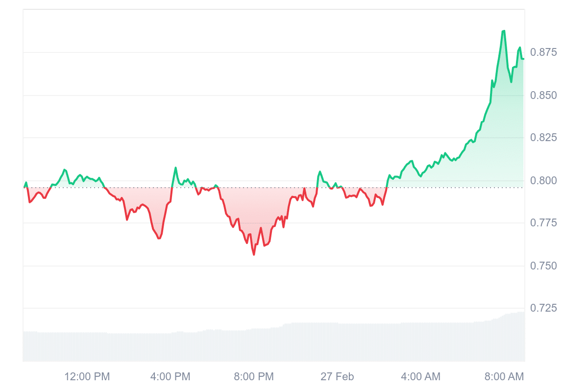588x392 pixels.
Task: Click the starting point of the price line
Action: [24, 187]
